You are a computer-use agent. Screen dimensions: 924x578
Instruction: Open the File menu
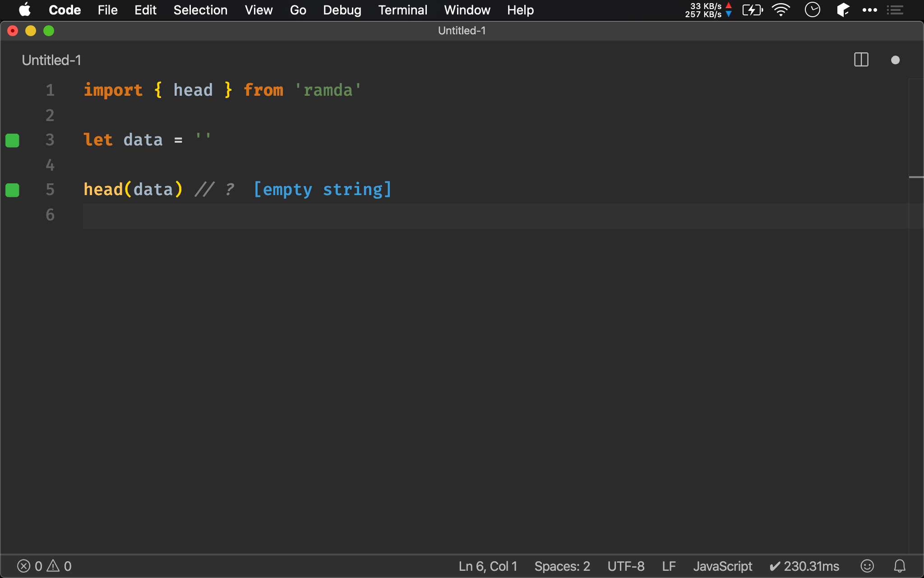coord(108,10)
